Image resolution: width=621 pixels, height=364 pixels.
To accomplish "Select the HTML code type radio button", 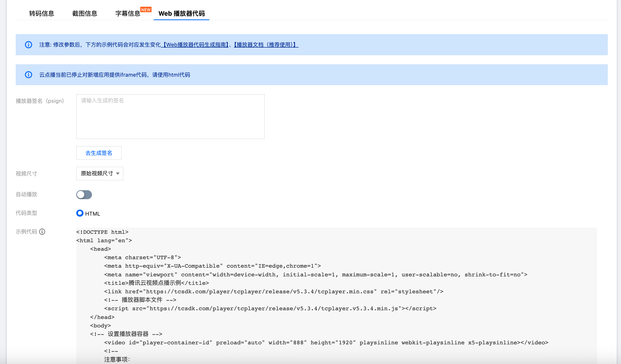I will point(80,213).
